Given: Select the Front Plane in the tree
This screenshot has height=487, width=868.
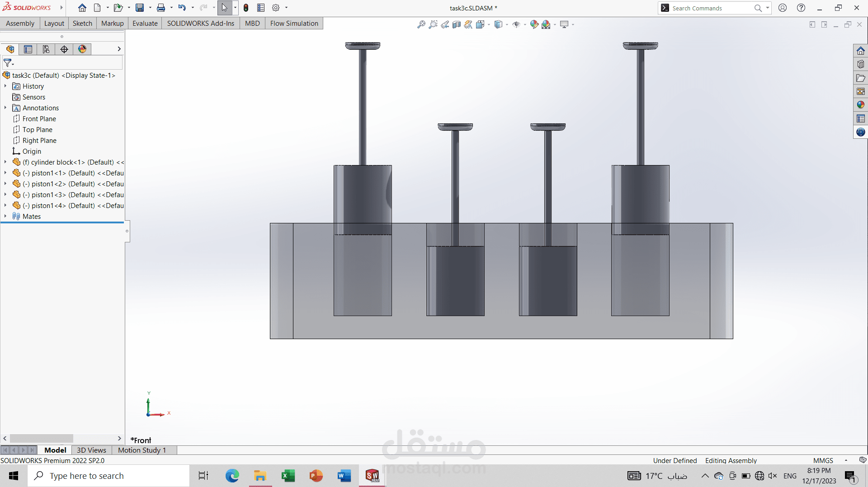Looking at the screenshot, I should pyautogui.click(x=39, y=118).
